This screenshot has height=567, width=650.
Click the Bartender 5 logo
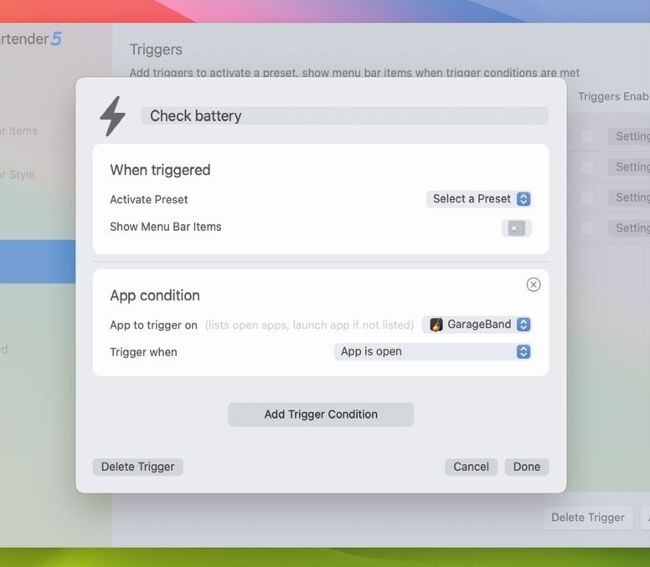30,39
